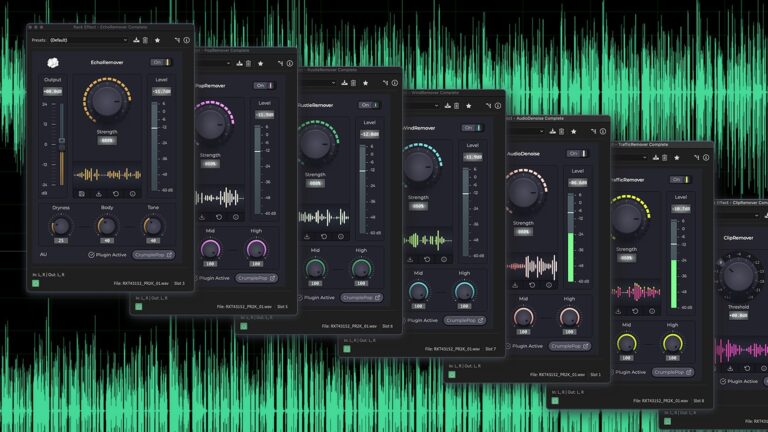Toggle green power button in PopRemover footer

click(139, 307)
